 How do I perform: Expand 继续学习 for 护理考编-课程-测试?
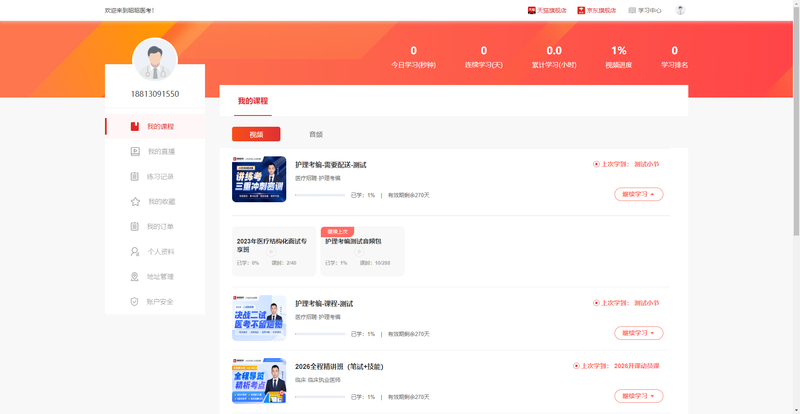coord(639,333)
